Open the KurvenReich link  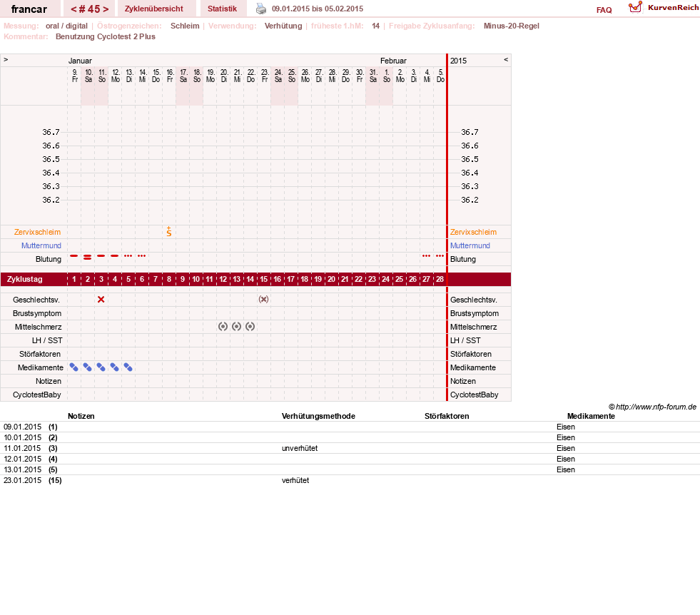[673, 8]
